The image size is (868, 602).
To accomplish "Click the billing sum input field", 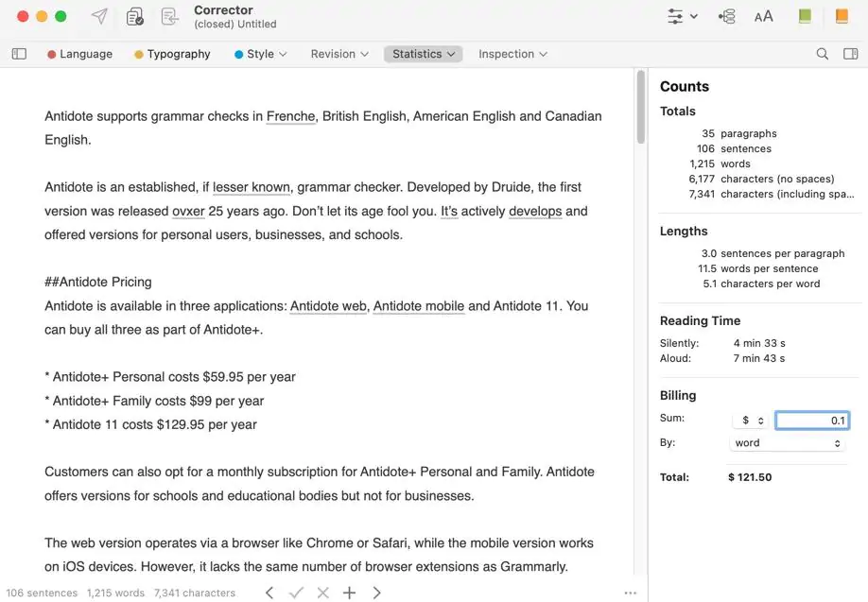I will (812, 421).
